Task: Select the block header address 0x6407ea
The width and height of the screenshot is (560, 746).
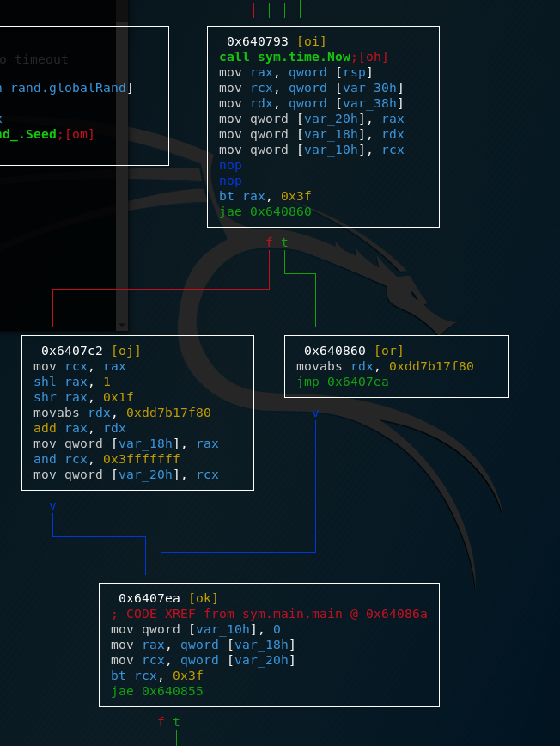Action: 149,598
